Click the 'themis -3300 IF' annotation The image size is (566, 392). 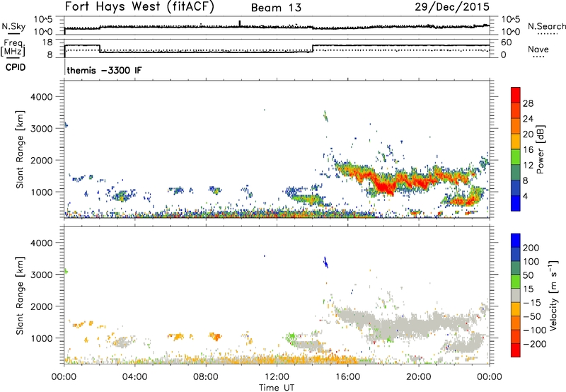coord(104,70)
